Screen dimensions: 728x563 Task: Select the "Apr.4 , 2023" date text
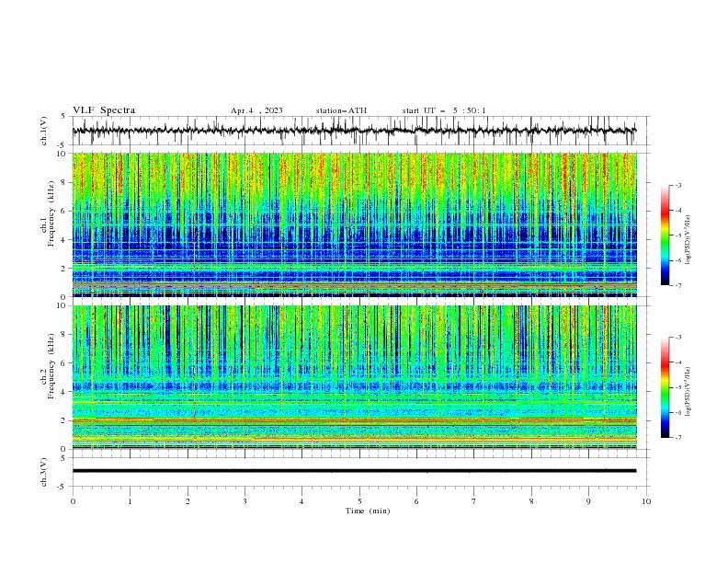[256, 110]
